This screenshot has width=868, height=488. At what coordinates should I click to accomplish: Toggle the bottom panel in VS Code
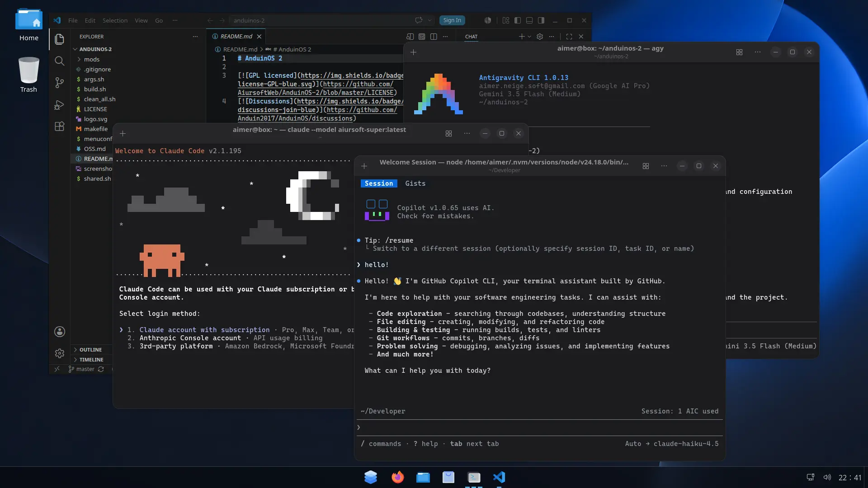pyautogui.click(x=529, y=20)
